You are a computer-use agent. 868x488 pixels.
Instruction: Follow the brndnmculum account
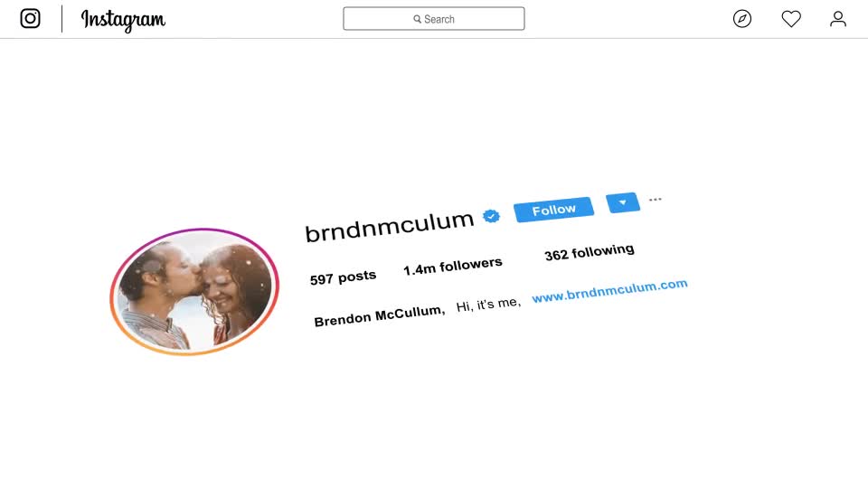coord(553,210)
